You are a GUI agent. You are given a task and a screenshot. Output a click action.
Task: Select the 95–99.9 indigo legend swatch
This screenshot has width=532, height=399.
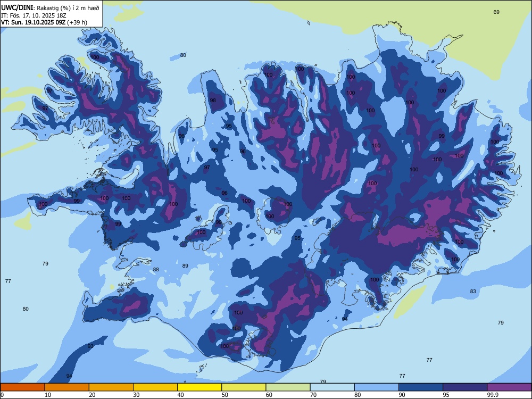pos(465,387)
